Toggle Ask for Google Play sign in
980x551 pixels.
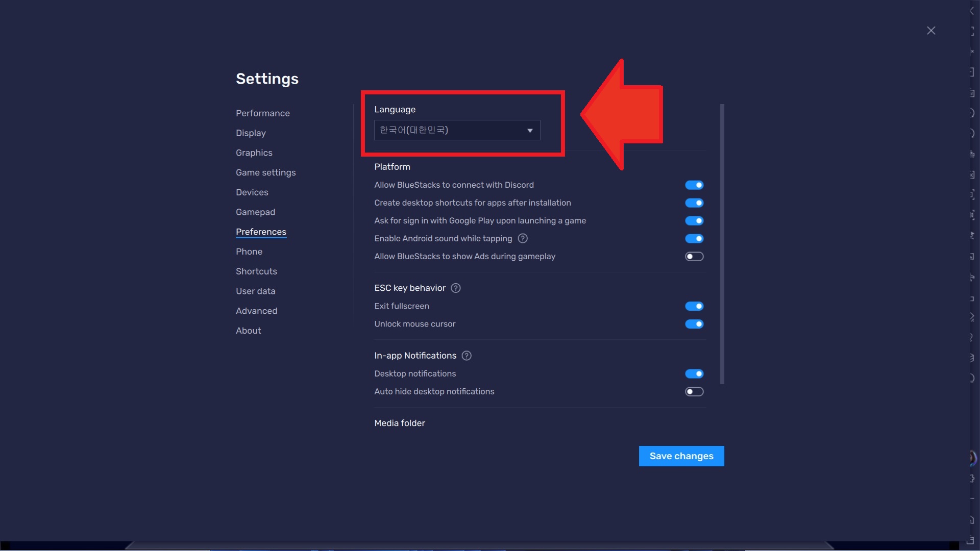pyautogui.click(x=694, y=221)
